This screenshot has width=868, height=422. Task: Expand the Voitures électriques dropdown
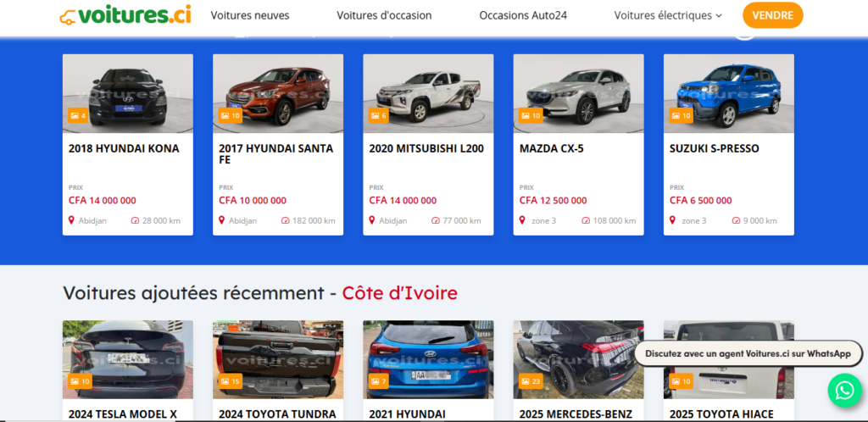pyautogui.click(x=668, y=15)
